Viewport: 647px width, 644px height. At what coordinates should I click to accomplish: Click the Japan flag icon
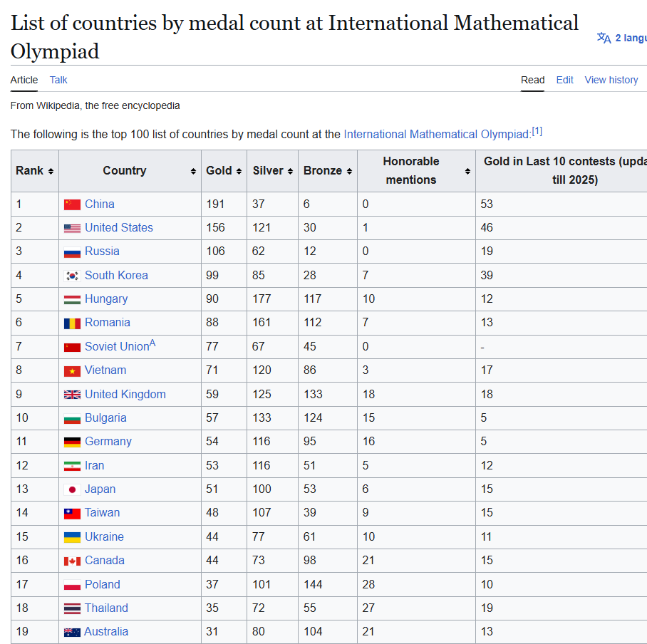pyautogui.click(x=72, y=489)
